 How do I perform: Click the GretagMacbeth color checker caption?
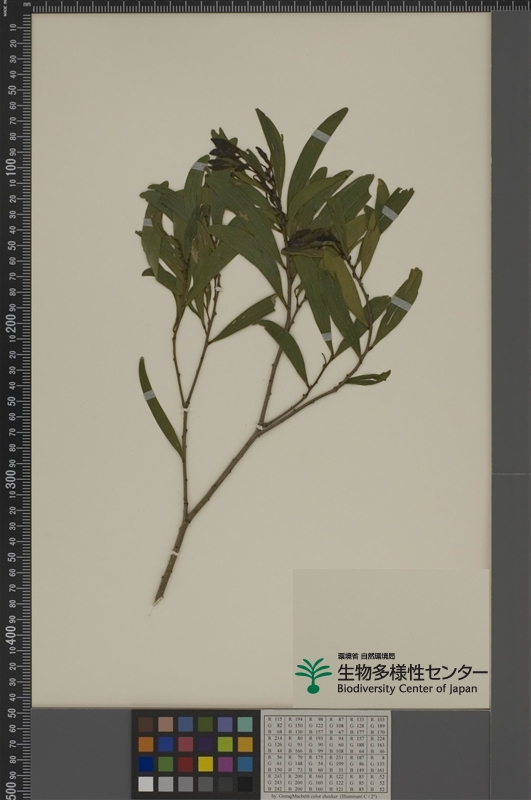point(326,796)
